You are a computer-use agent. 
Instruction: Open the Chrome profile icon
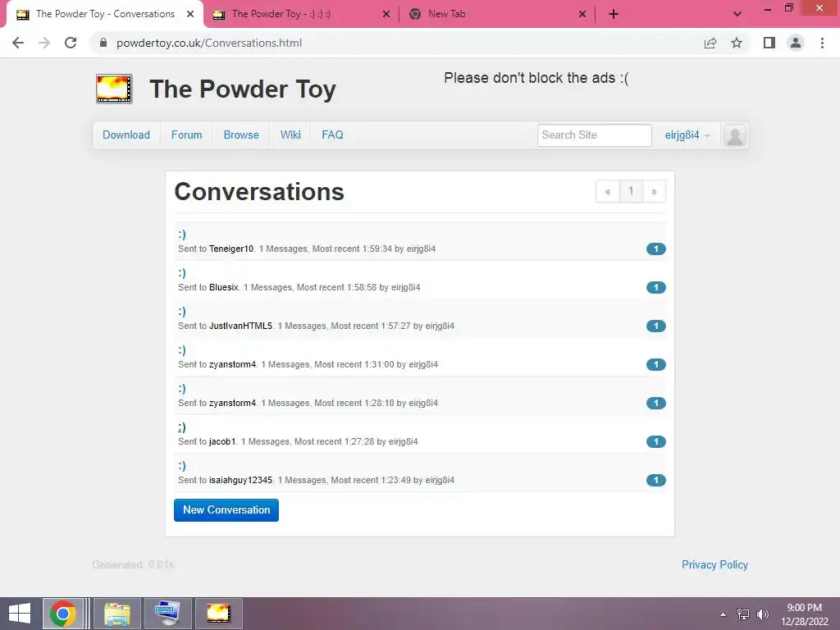796,43
